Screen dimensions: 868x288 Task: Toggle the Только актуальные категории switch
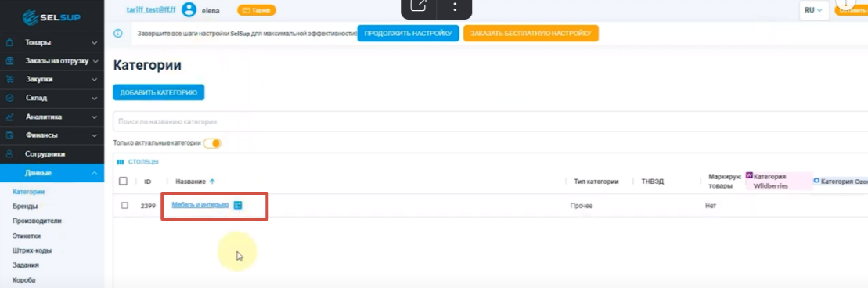pos(212,143)
